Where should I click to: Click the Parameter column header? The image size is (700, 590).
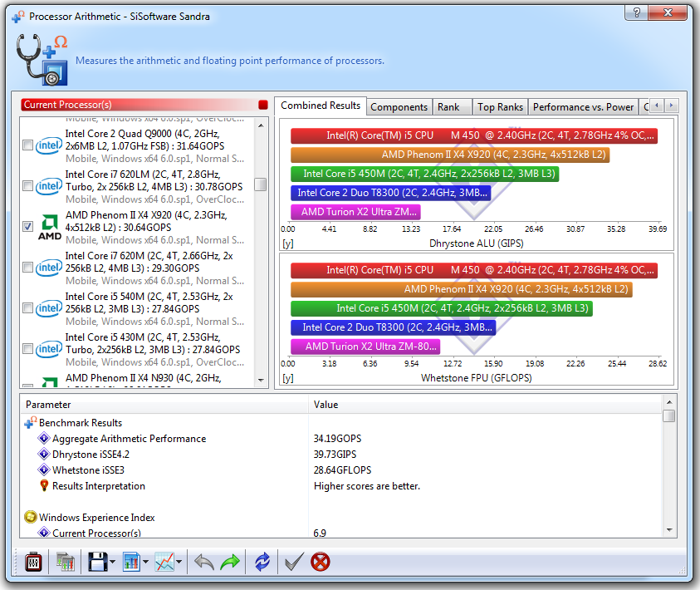click(x=164, y=405)
